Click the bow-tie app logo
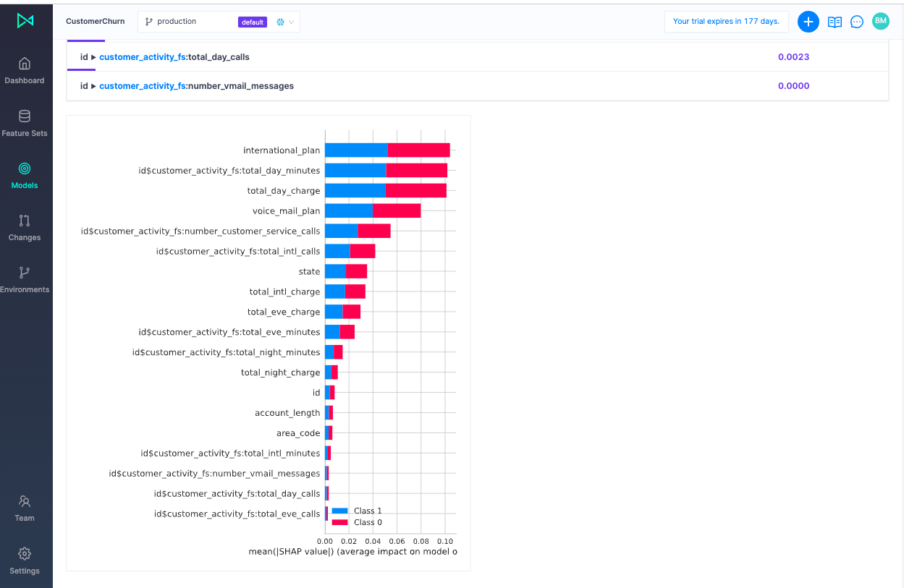 coord(25,21)
